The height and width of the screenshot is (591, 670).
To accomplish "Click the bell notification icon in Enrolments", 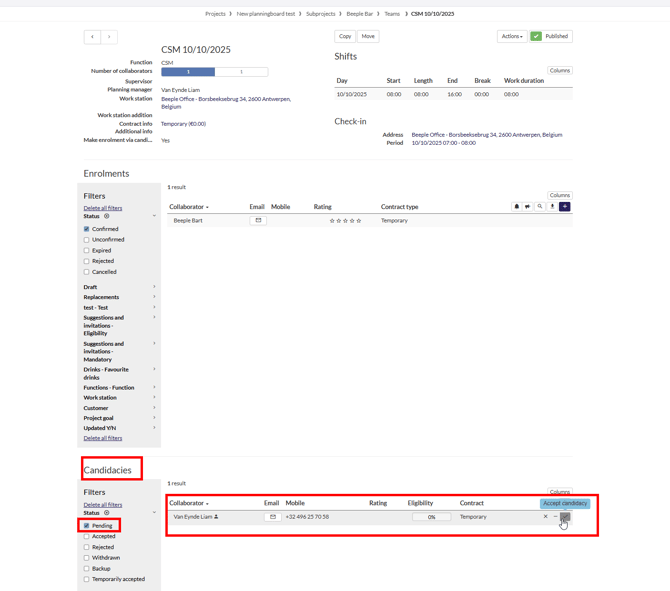I will (517, 207).
